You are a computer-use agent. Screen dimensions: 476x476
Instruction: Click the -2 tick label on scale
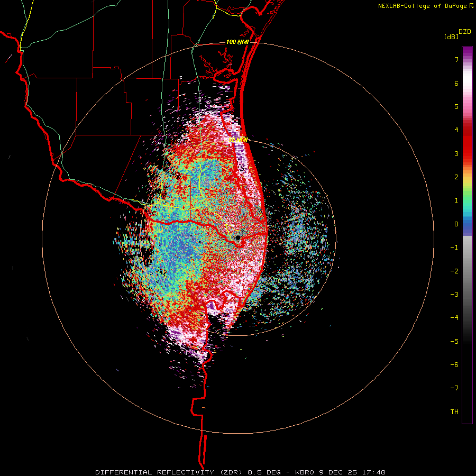(454, 271)
